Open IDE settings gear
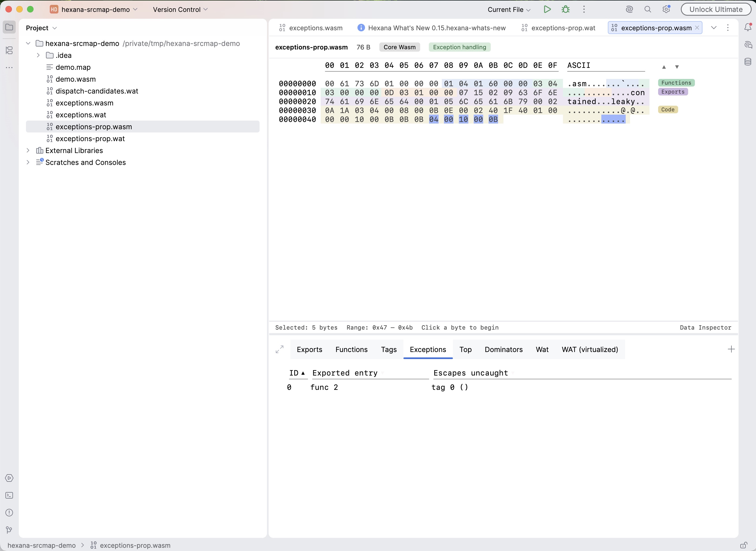The height and width of the screenshot is (551, 756). click(666, 9)
